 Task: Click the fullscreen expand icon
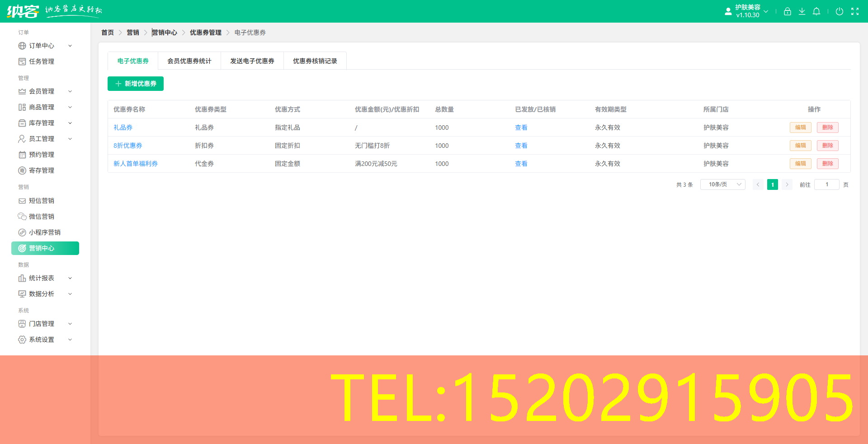855,11
